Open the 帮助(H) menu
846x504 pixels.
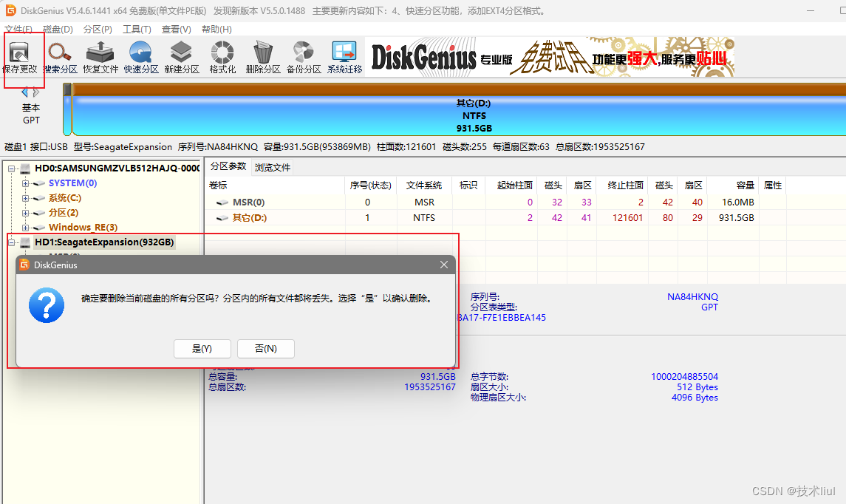click(x=217, y=29)
